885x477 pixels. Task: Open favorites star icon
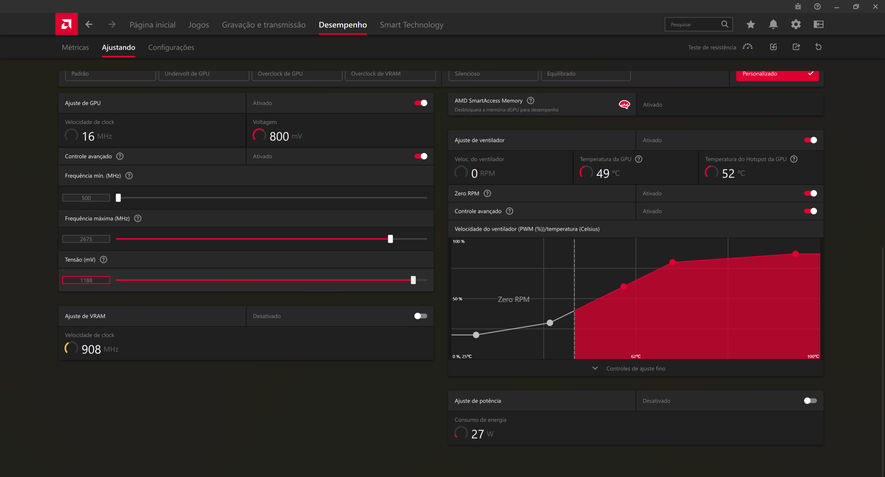tap(751, 24)
